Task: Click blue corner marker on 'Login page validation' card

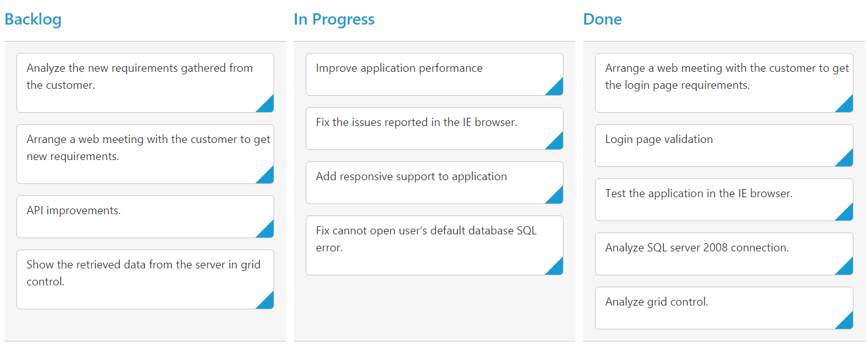Action: click(847, 160)
